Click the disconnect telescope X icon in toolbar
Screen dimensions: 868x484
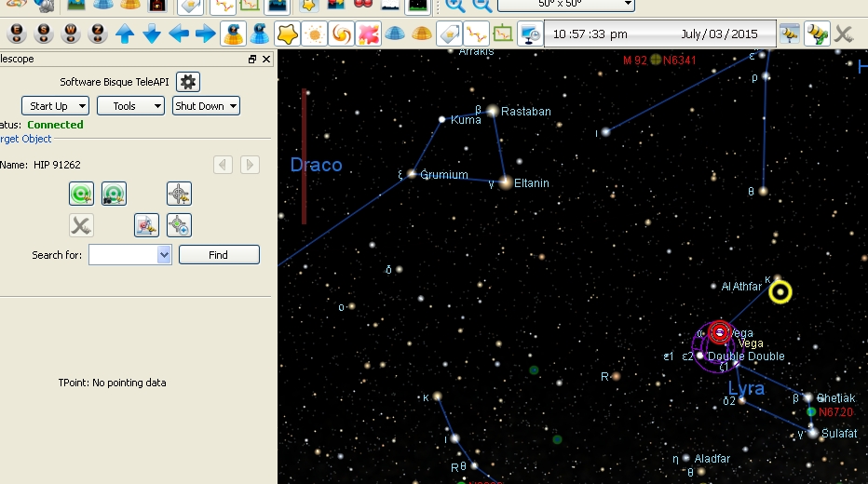point(844,34)
